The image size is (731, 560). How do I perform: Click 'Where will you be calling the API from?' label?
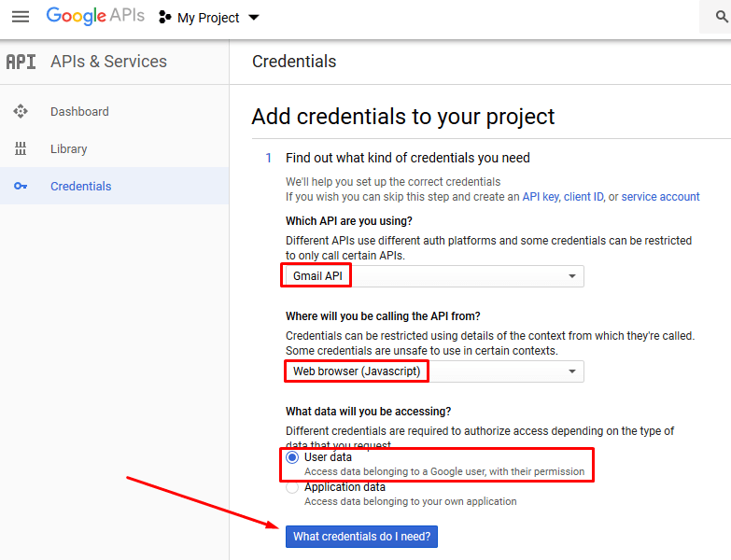click(383, 316)
